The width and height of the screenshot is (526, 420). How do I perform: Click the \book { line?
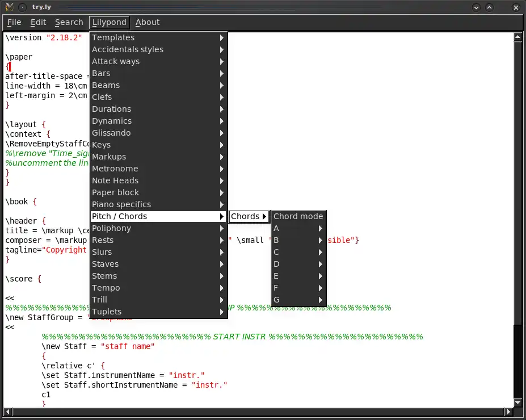21,201
